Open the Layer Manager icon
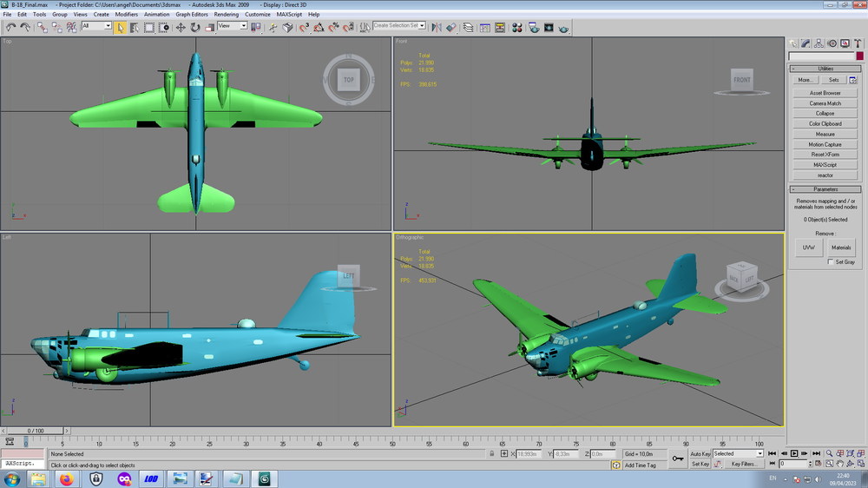Image resolution: width=868 pixels, height=488 pixels. click(469, 27)
